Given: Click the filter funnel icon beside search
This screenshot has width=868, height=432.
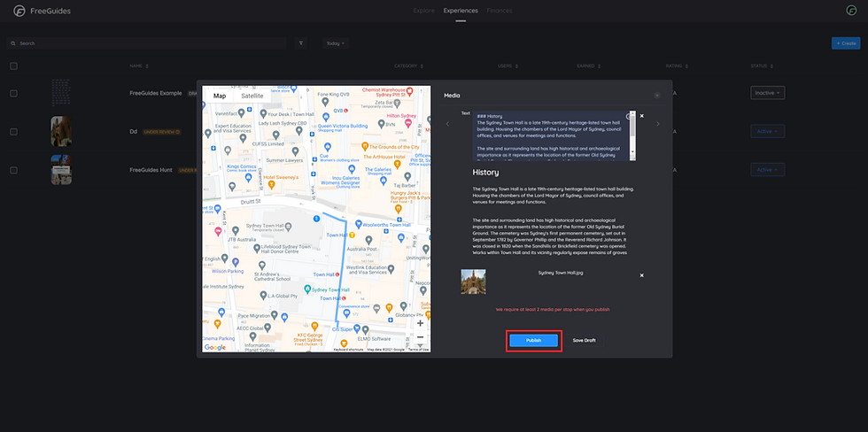Looking at the screenshot, I should pyautogui.click(x=300, y=43).
